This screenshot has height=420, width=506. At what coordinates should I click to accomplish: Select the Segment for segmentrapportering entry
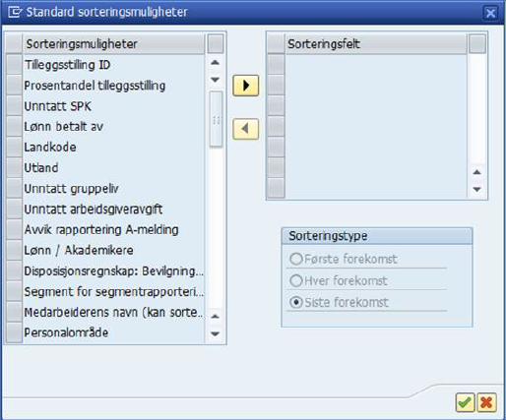tap(113, 292)
